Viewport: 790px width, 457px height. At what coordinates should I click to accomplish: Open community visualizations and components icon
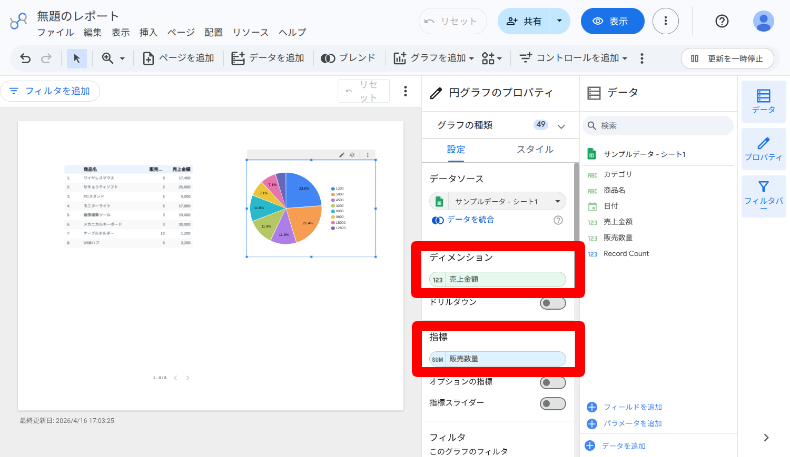tap(488, 58)
